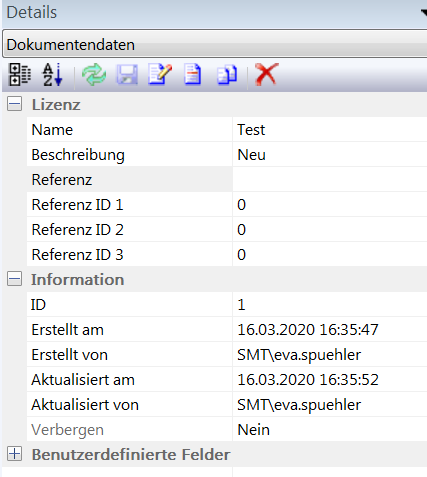The image size is (427, 477).
Task: Click the floppy disk save icon
Action: coord(127,75)
